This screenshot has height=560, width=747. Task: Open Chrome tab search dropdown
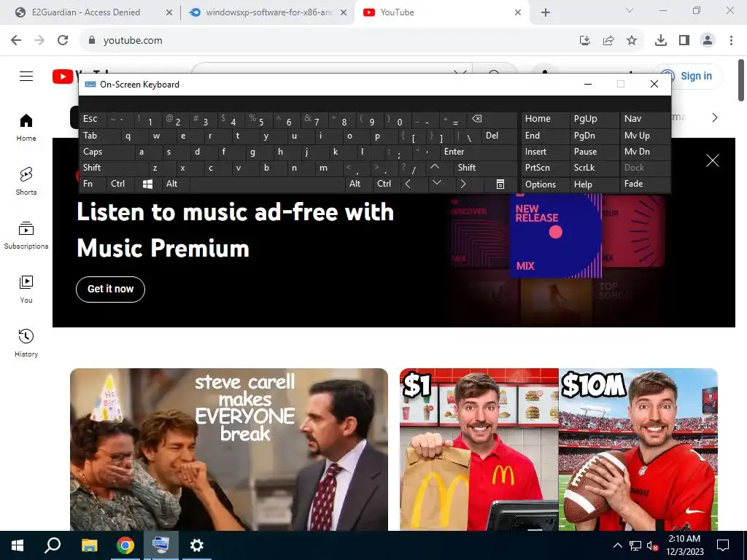click(630, 10)
